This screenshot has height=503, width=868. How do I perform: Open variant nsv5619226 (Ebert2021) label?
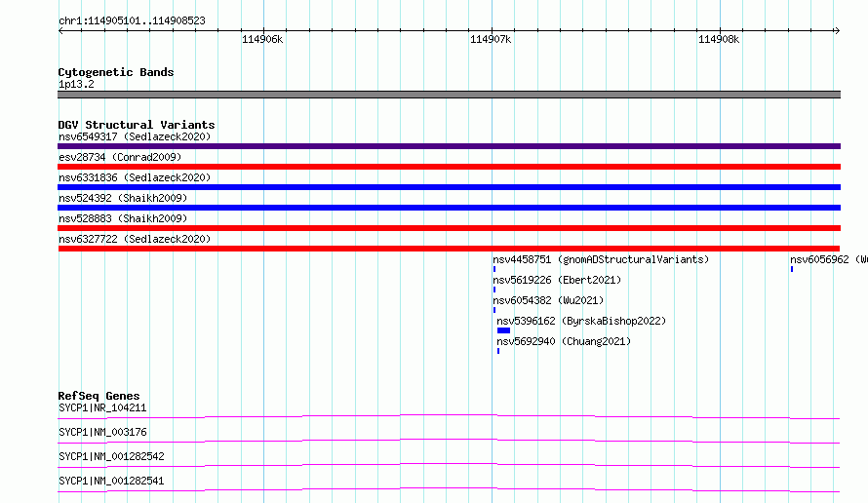click(x=557, y=280)
